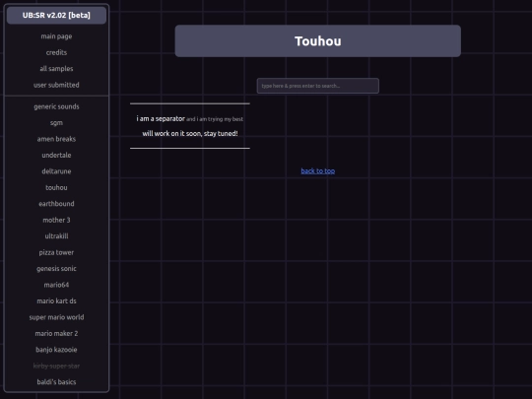This screenshot has height=399, width=532.
Task: Select mario64 samples
Action: [56, 285]
